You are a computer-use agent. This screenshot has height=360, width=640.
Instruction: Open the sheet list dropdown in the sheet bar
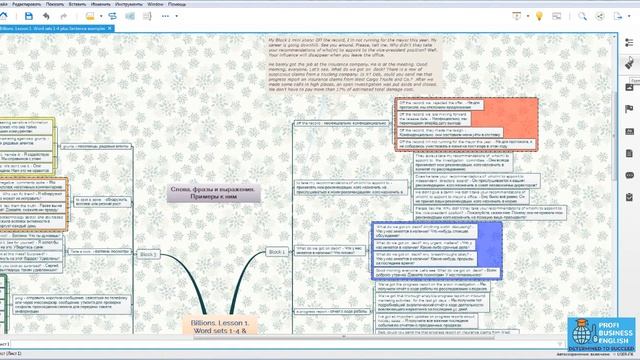click(x=560, y=344)
